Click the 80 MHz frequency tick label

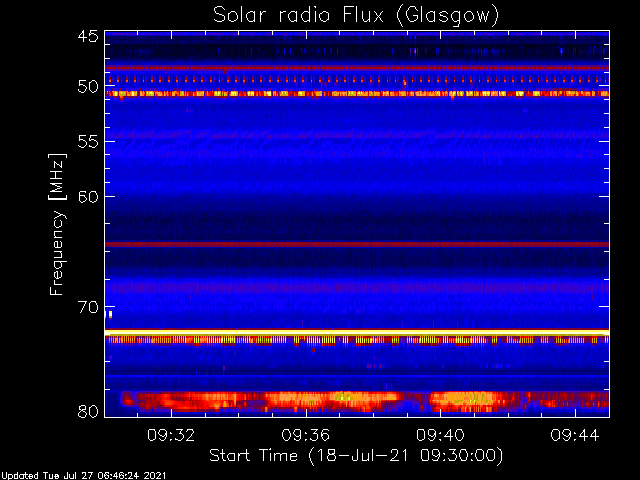pos(88,411)
